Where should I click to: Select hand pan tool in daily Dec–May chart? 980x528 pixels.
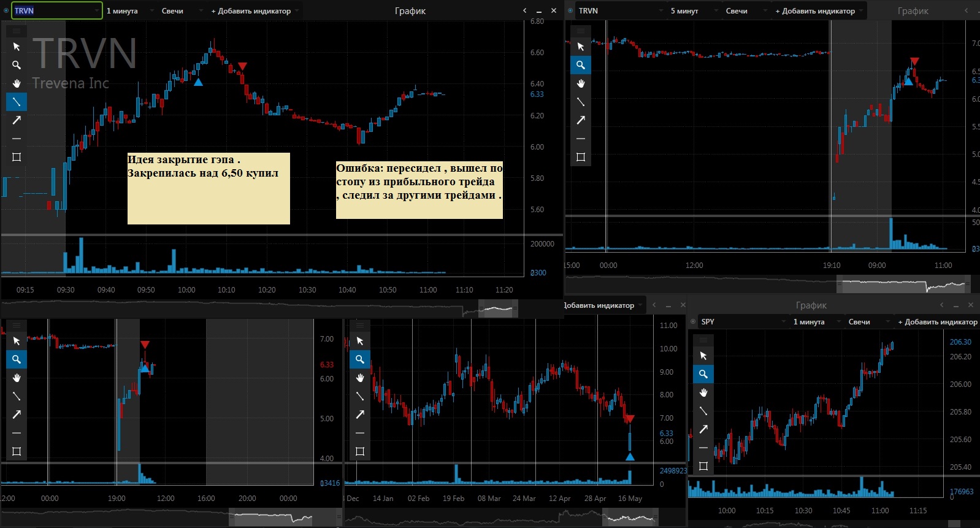click(360, 378)
